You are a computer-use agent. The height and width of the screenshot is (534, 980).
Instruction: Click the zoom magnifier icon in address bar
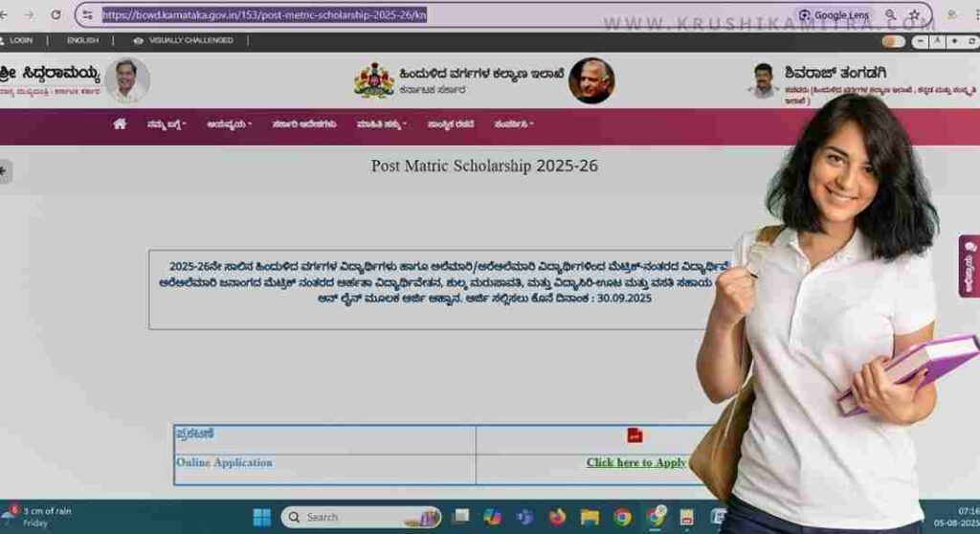pyautogui.click(x=890, y=15)
